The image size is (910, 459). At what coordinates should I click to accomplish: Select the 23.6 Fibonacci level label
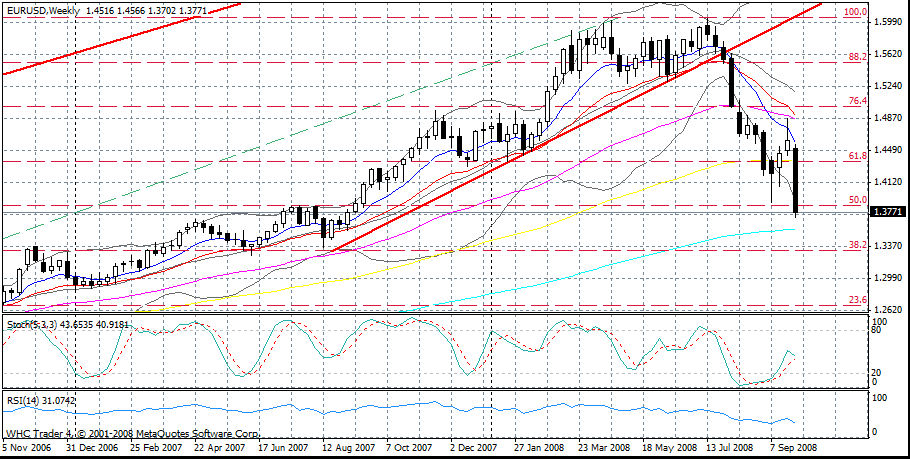(856, 300)
